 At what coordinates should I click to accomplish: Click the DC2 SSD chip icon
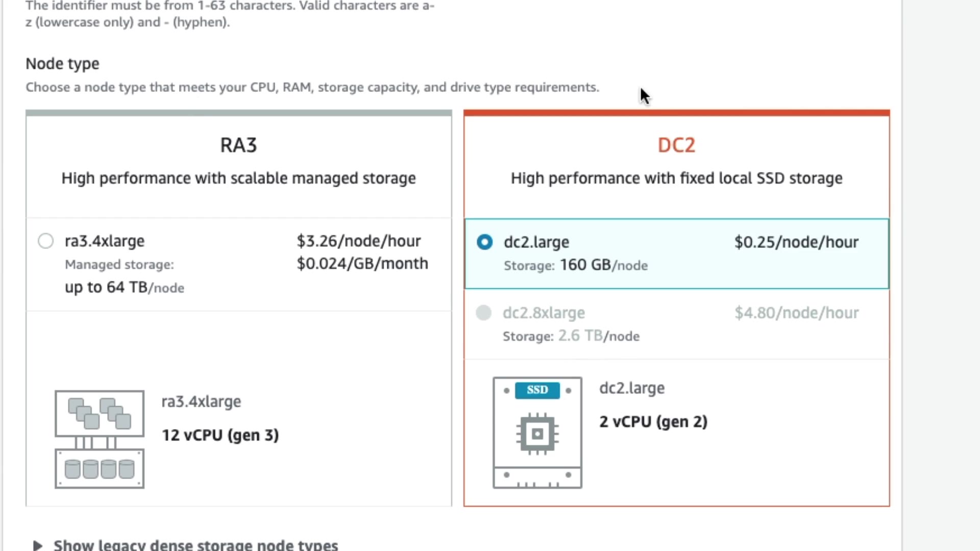tap(537, 433)
